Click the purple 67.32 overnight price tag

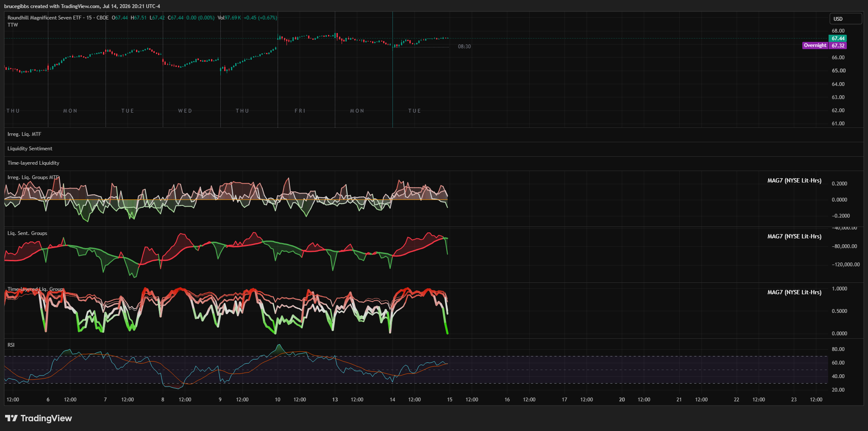pyautogui.click(x=838, y=46)
